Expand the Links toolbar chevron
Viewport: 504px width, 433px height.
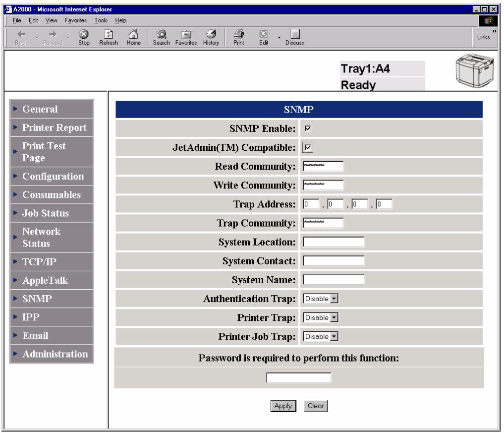(x=495, y=31)
